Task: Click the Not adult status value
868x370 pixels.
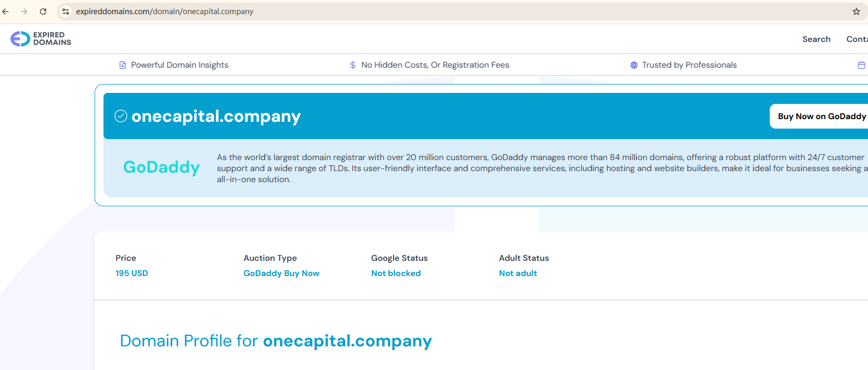Action: [x=518, y=273]
